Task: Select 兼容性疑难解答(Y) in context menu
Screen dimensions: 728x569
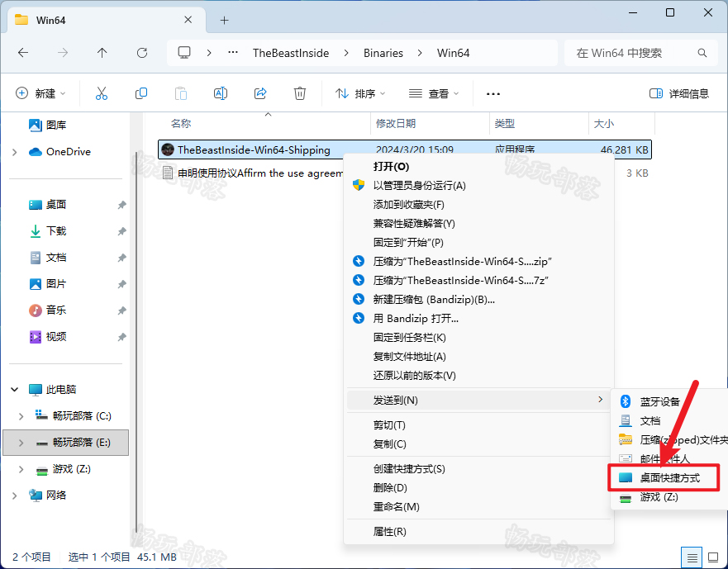Action: [478, 224]
